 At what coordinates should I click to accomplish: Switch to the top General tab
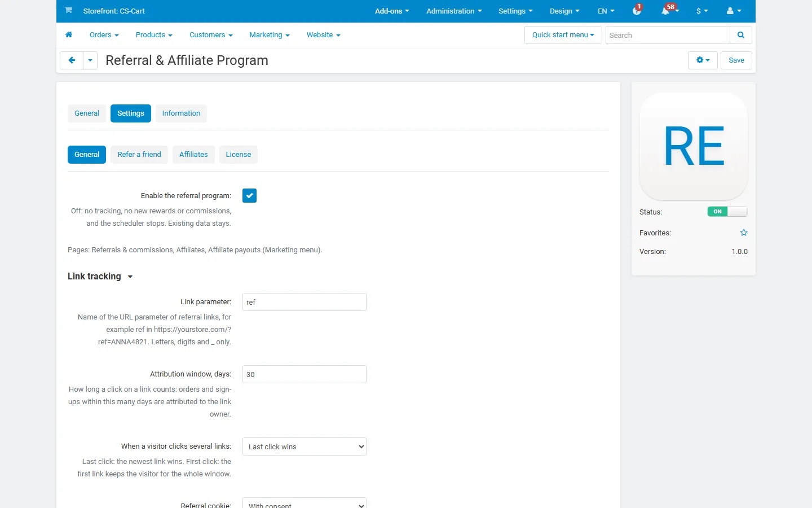pyautogui.click(x=87, y=113)
